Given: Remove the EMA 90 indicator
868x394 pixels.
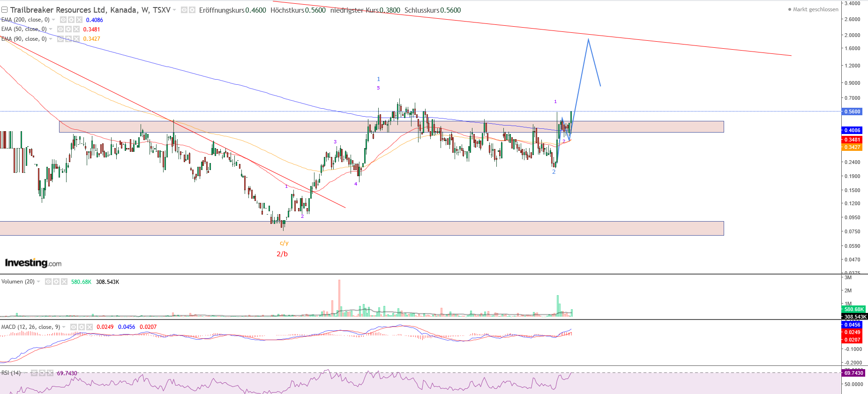Looking at the screenshot, I should [x=76, y=39].
